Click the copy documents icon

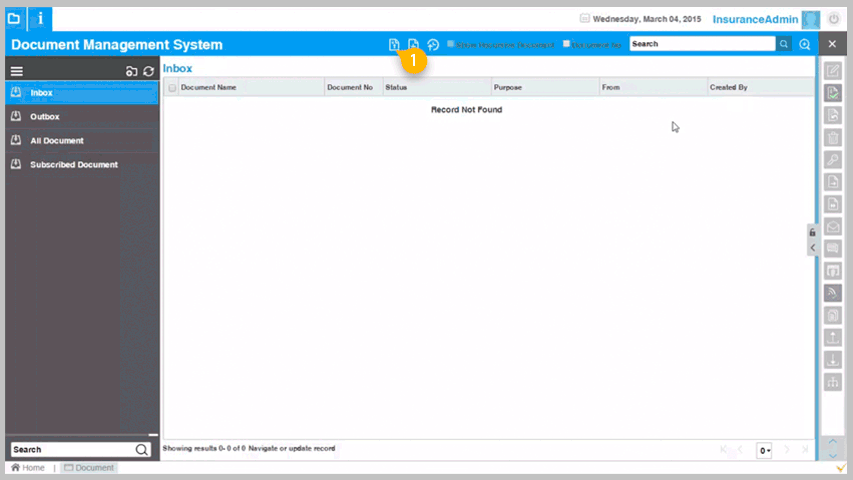click(x=833, y=316)
